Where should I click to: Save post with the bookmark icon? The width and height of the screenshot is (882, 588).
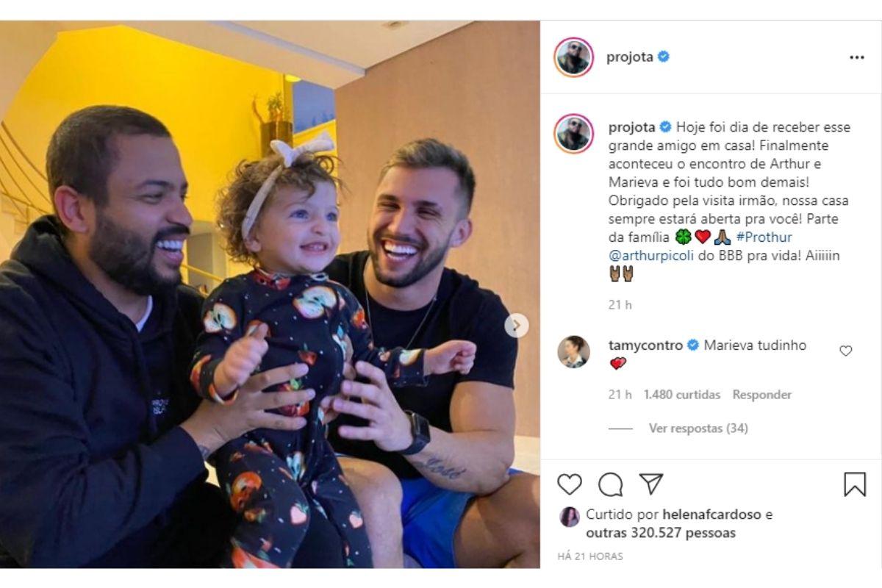[x=855, y=484]
